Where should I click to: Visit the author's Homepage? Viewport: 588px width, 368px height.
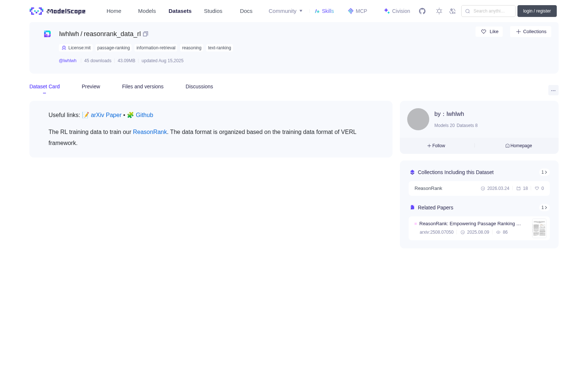tap(519, 146)
